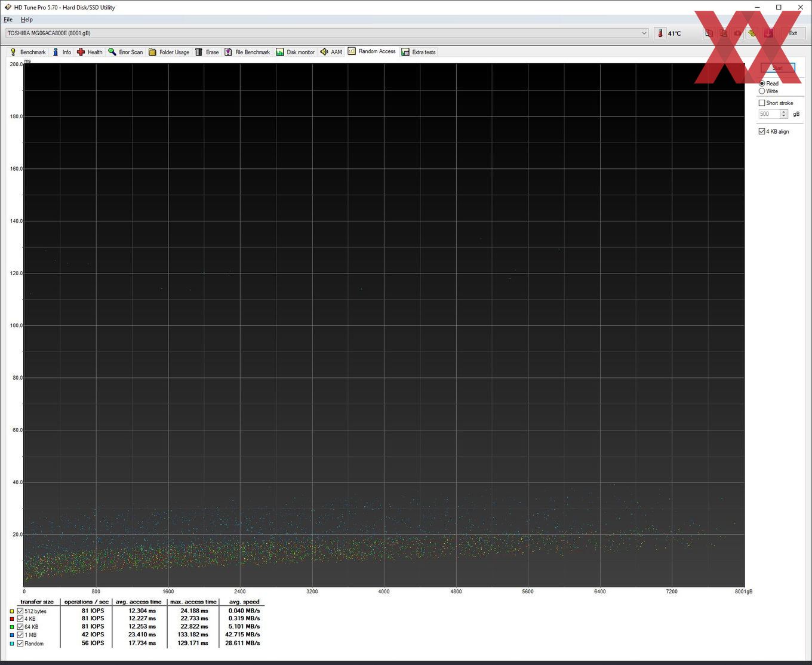
Task: Click the HD Tune Pro title bar icon
Action: [x=8, y=7]
